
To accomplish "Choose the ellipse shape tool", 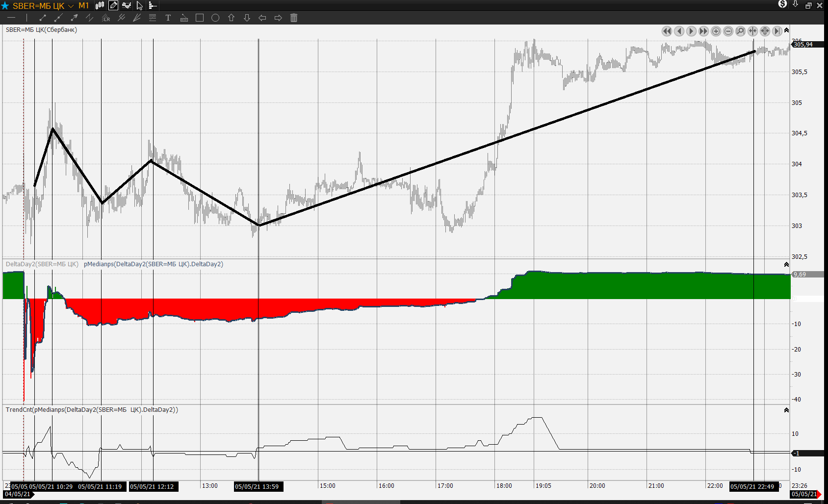I will [215, 18].
